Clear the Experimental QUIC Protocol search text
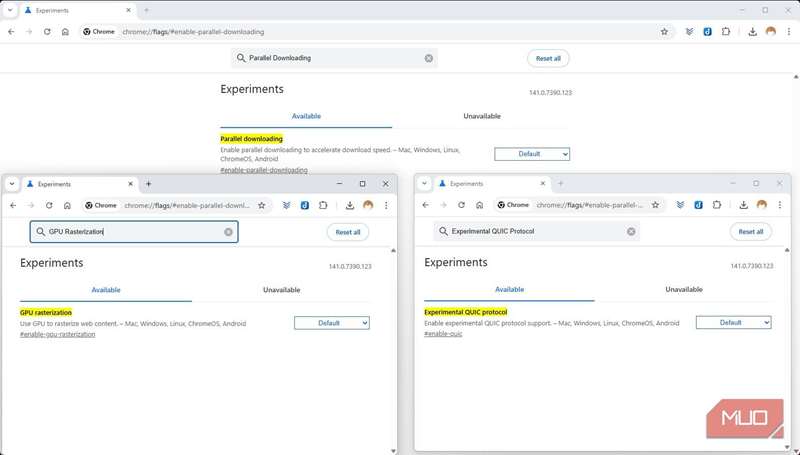Image resolution: width=800 pixels, height=455 pixels. pyautogui.click(x=631, y=231)
